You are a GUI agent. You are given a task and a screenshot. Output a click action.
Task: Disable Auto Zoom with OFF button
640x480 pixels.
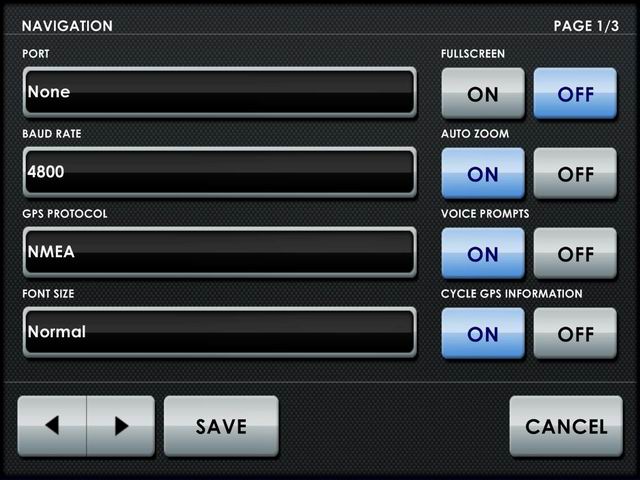tap(575, 173)
